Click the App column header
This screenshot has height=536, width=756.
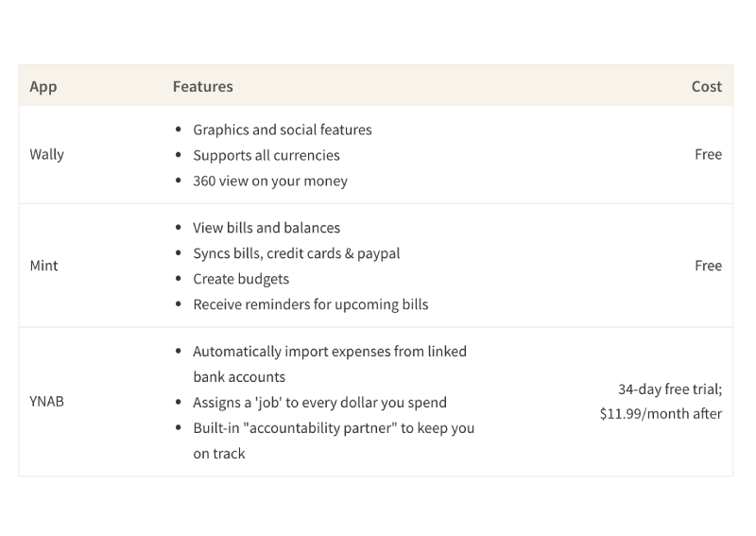(43, 86)
